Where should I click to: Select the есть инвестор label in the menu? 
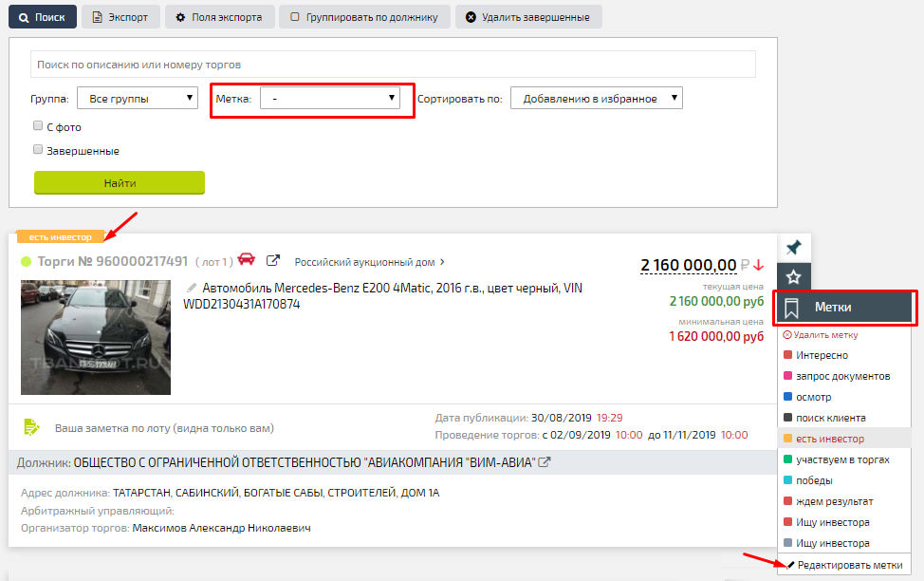point(830,439)
